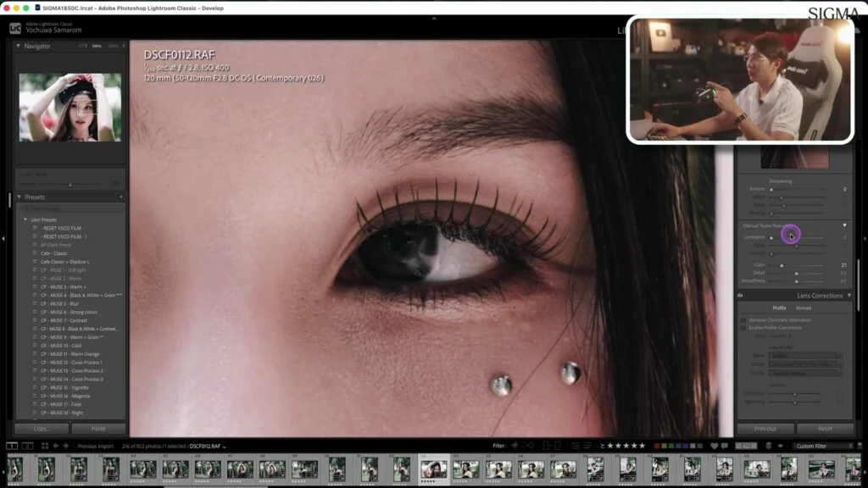Click the Navigator preview thumbnail
868x488 pixels.
point(70,108)
